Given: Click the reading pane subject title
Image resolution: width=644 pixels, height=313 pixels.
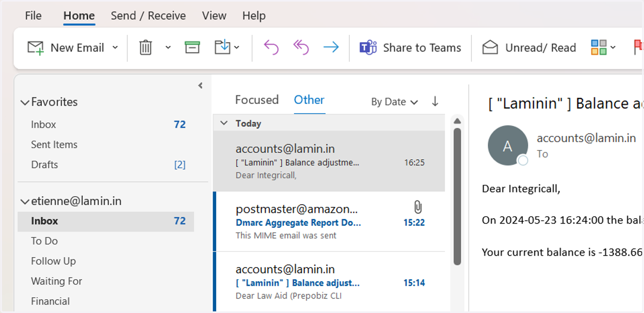Looking at the screenshot, I should (566, 103).
